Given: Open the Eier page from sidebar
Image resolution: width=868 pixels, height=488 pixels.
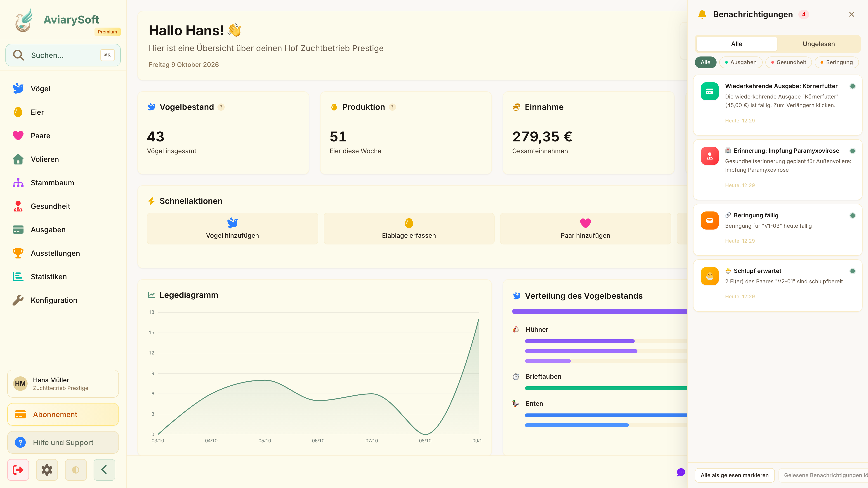Looking at the screenshot, I should click(x=63, y=112).
